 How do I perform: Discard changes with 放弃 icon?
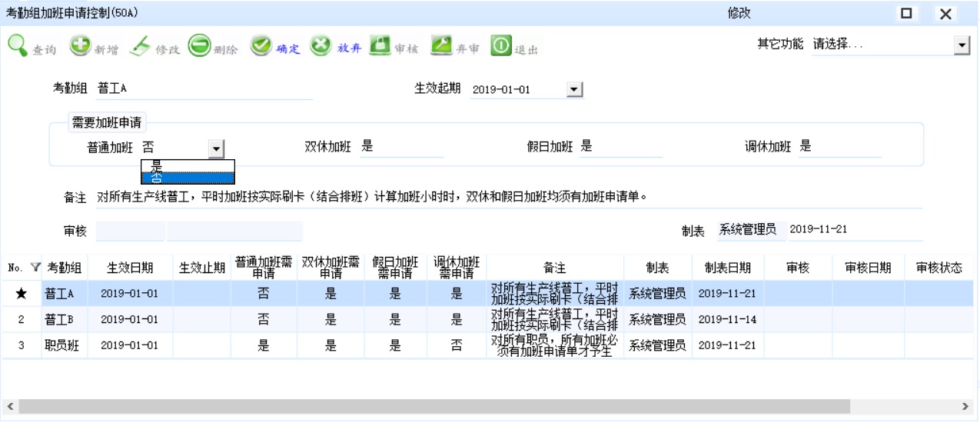321,47
